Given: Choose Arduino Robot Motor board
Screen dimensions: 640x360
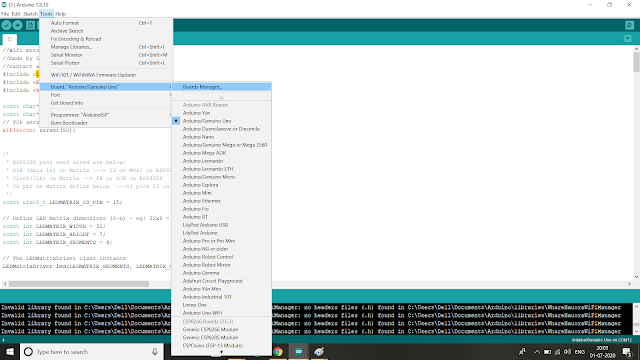Looking at the screenshot, I should [222, 265].
